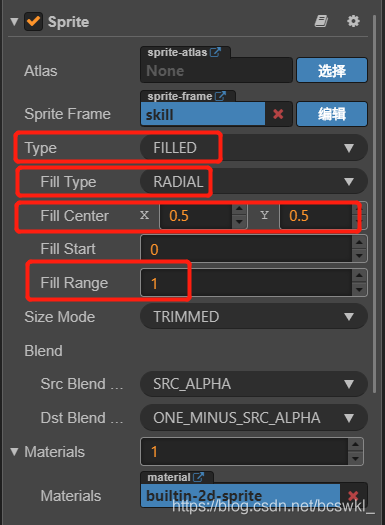The height and width of the screenshot is (525, 385).
Task: Open the Sprite component help document icon
Action: coord(321,21)
